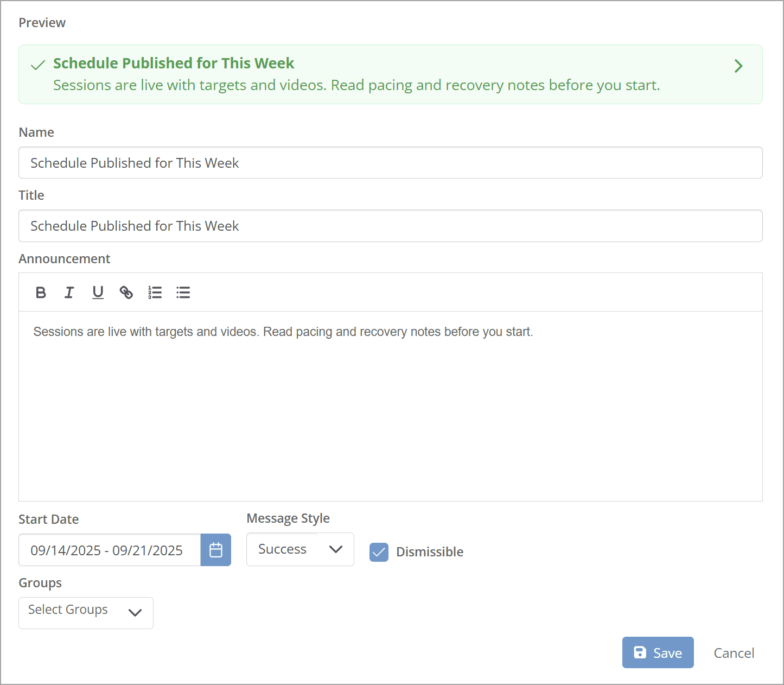
Task: Apply italic formatting in the editor
Action: tap(69, 293)
